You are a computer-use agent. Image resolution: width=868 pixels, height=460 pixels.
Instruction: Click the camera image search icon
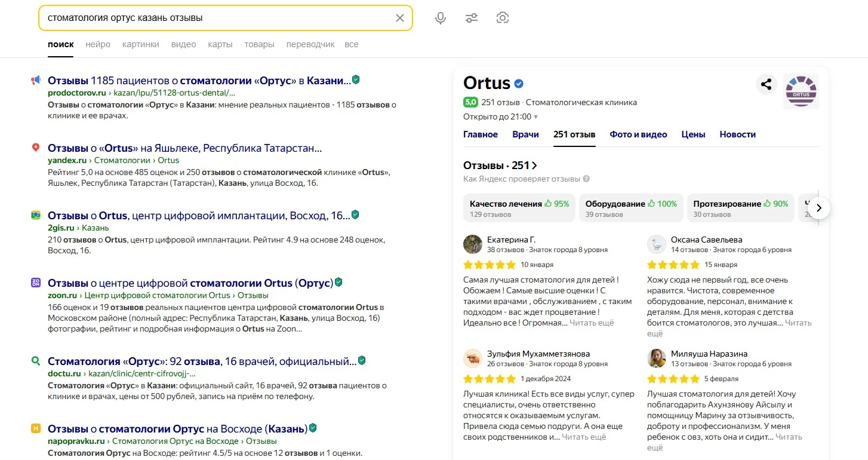(503, 18)
